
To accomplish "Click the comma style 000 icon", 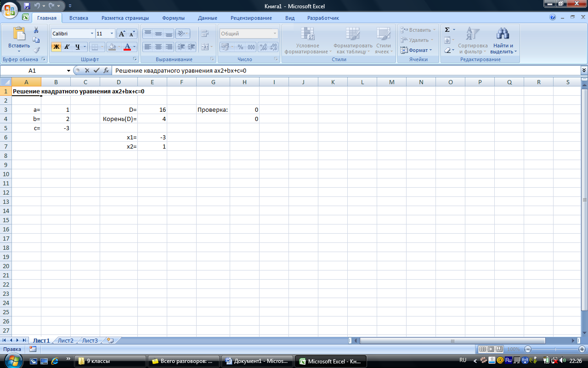I will pyautogui.click(x=251, y=47).
